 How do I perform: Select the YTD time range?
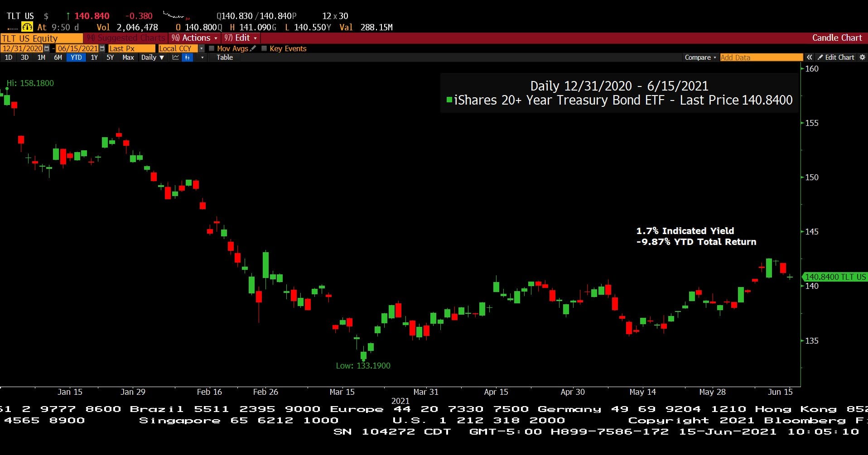coord(76,57)
